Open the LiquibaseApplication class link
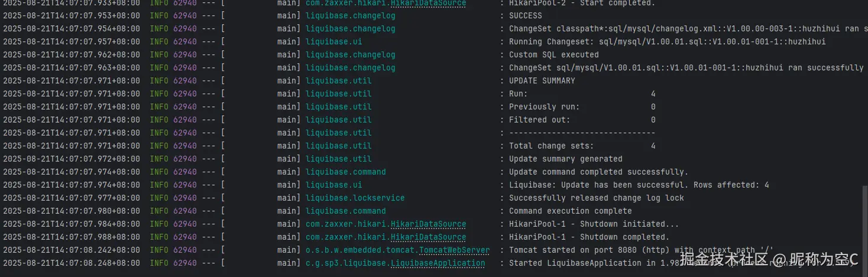Image resolution: width=868 pixels, height=277 pixels. 438,263
